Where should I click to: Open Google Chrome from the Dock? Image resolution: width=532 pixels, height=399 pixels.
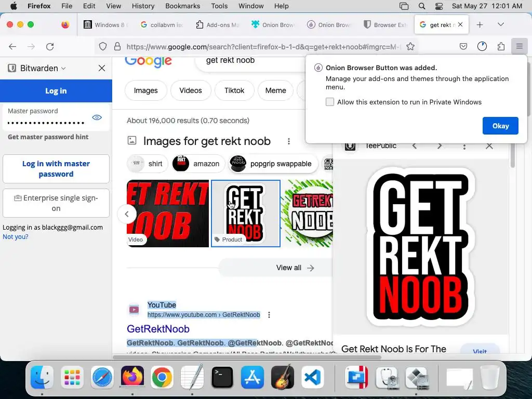click(x=162, y=377)
